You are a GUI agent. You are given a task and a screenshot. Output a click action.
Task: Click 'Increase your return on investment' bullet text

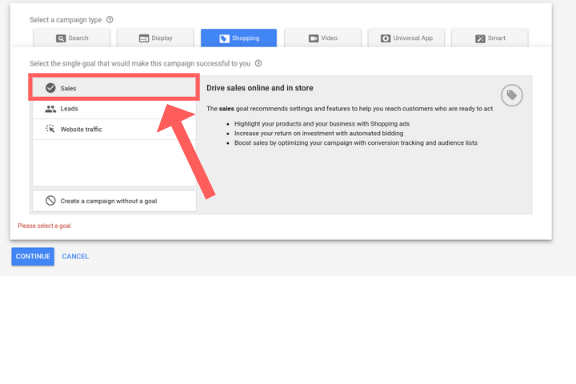(318, 133)
